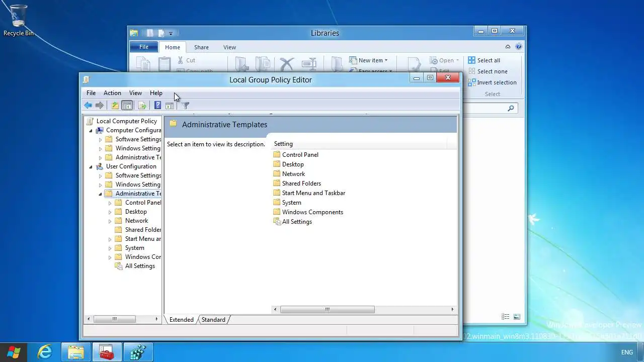The image size is (644, 362).
Task: Open the Action menu
Action: pos(112,93)
